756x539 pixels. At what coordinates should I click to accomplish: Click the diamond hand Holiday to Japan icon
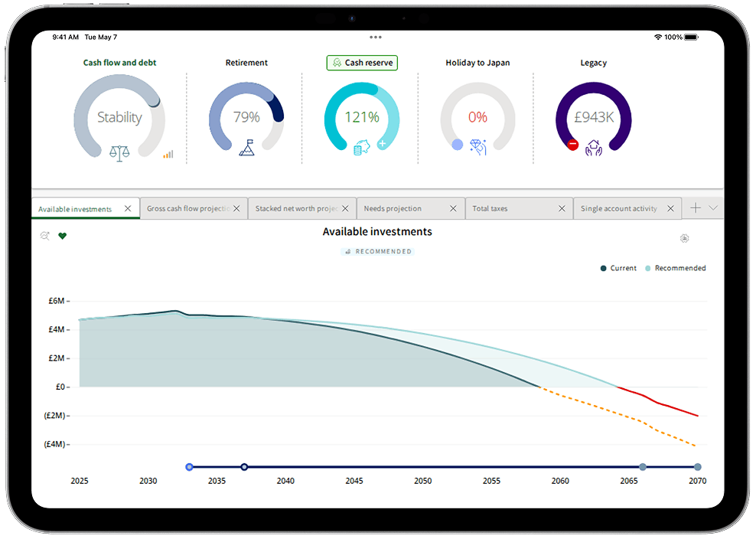coord(478,147)
